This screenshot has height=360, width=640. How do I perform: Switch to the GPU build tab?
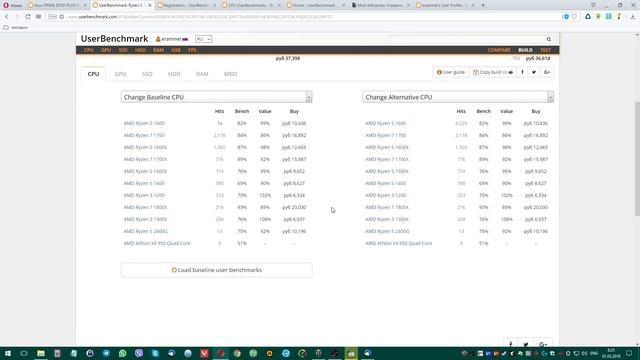coord(120,74)
